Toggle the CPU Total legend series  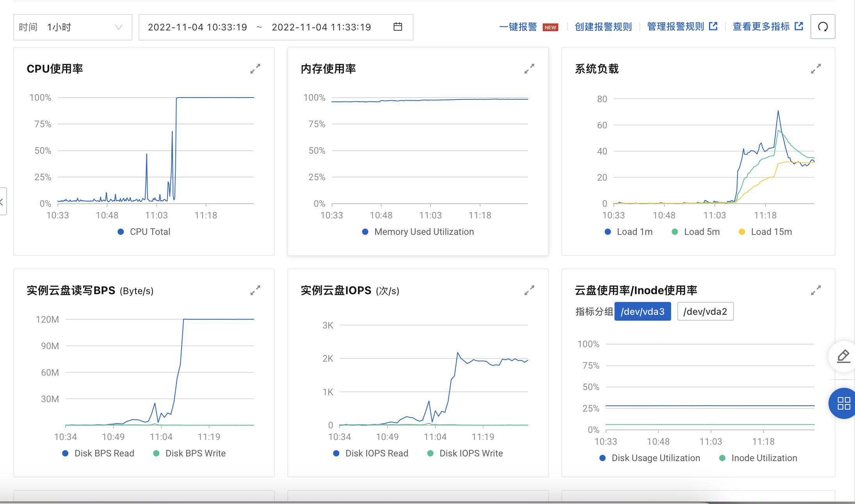coord(144,232)
